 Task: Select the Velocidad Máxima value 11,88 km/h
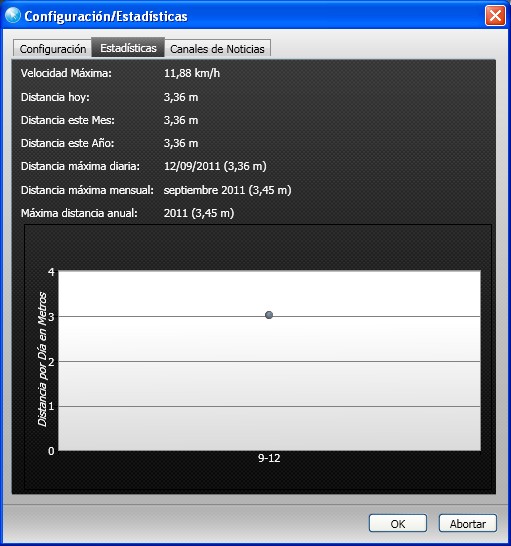click(x=192, y=73)
